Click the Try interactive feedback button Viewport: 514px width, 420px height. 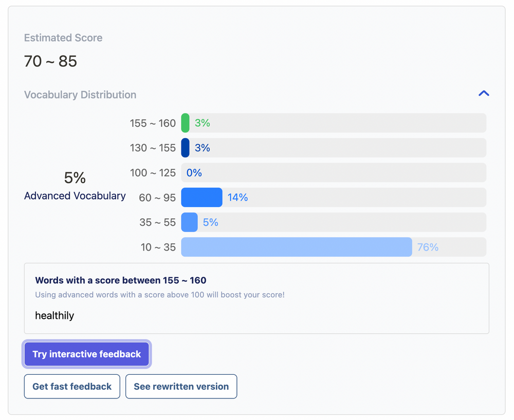click(x=86, y=354)
